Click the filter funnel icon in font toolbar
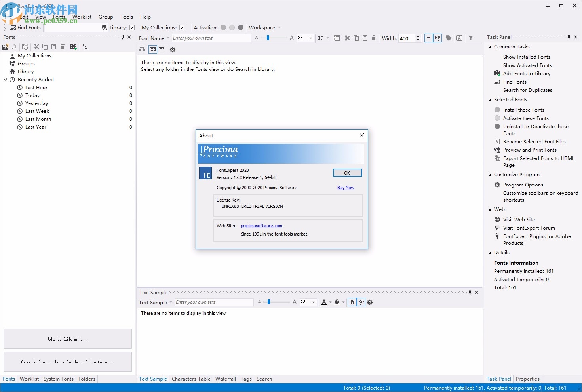The width and height of the screenshot is (582, 392). [471, 38]
